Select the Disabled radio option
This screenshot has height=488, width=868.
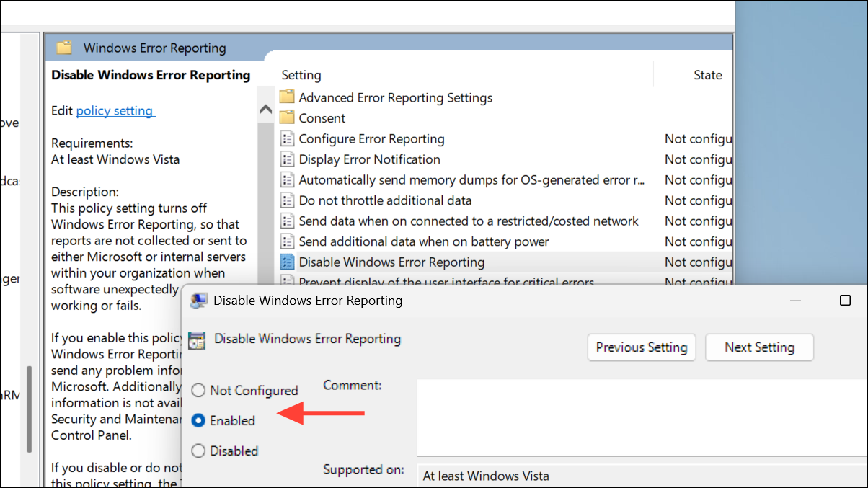[198, 451]
